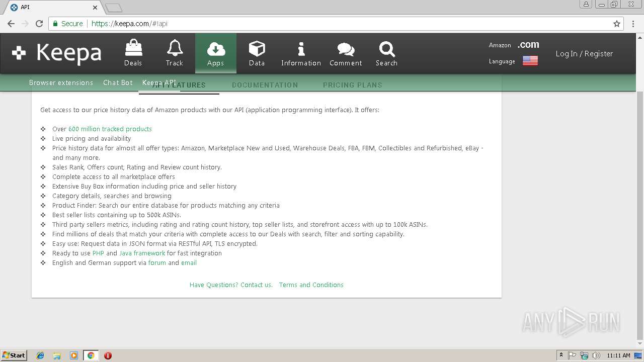Open media player from taskbar
The width and height of the screenshot is (644, 362).
pos(74,355)
